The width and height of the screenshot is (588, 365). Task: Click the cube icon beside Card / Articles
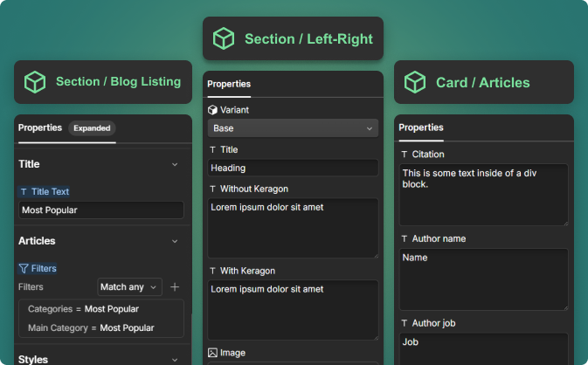pos(415,82)
